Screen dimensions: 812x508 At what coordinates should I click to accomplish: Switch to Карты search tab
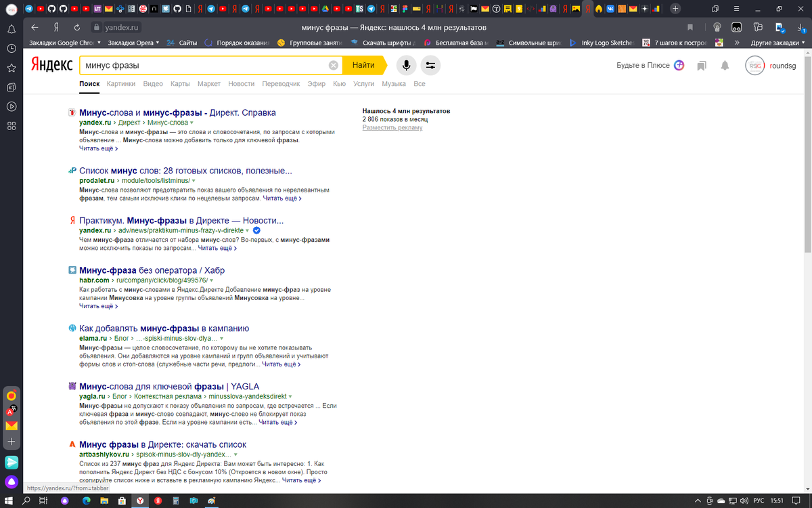(180, 84)
